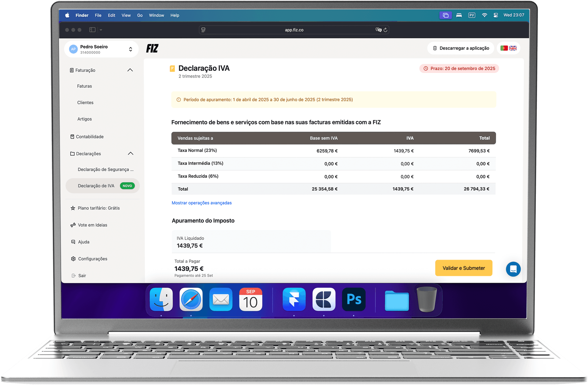Toggle the browser sidebar icon
The image size is (588, 385).
click(92, 30)
